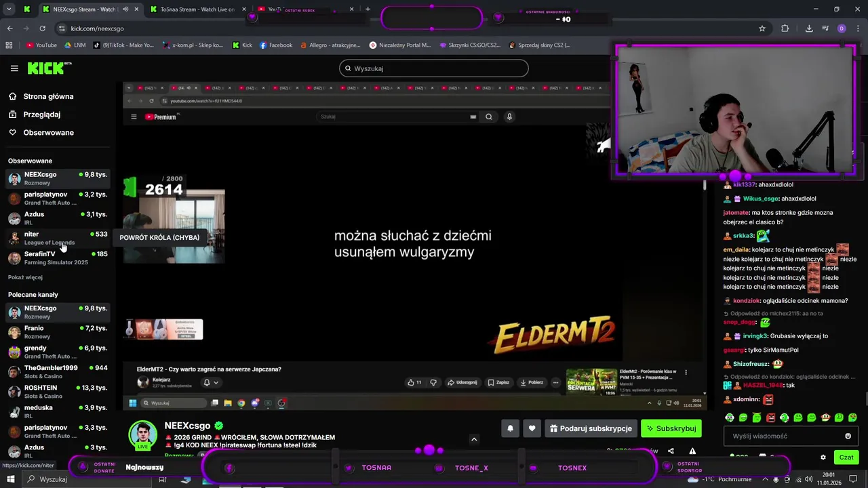Open Chrome three-dot menu
Screen dimensions: 868x488
tap(857, 28)
